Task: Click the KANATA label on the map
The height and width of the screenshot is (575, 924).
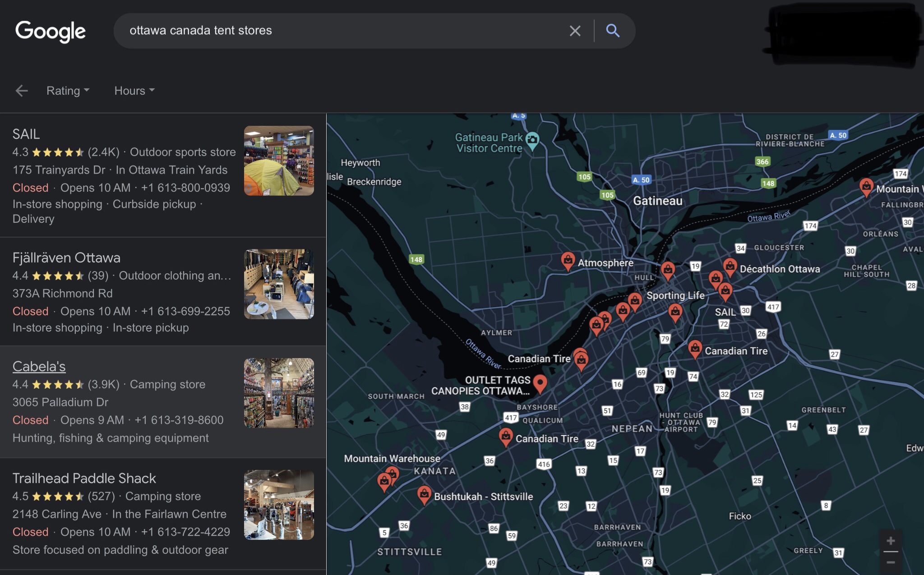Action: (435, 471)
